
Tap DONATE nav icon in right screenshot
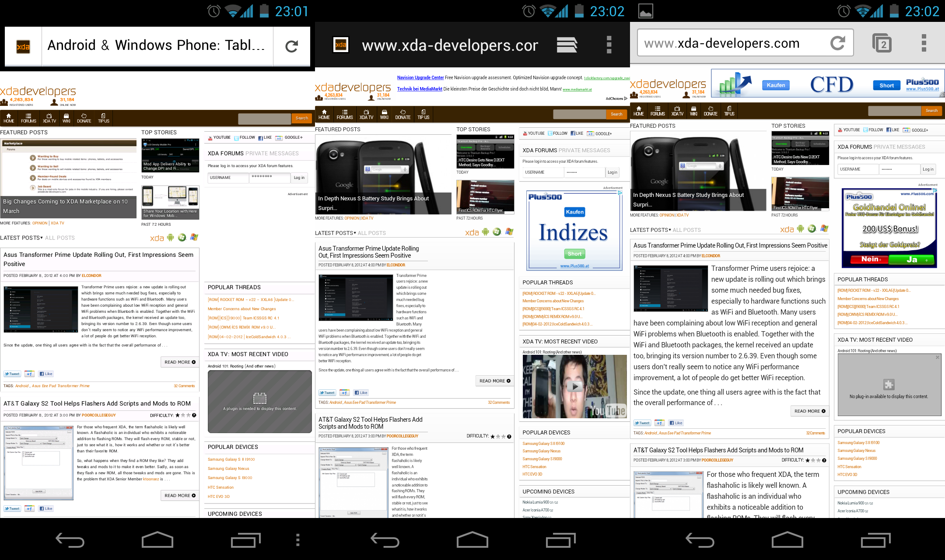[710, 111]
